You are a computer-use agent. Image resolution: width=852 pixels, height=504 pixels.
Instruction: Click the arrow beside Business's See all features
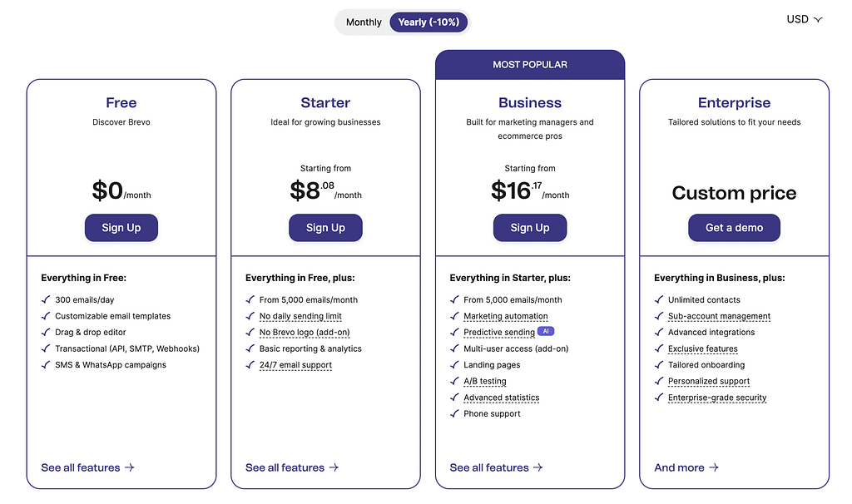pos(538,467)
